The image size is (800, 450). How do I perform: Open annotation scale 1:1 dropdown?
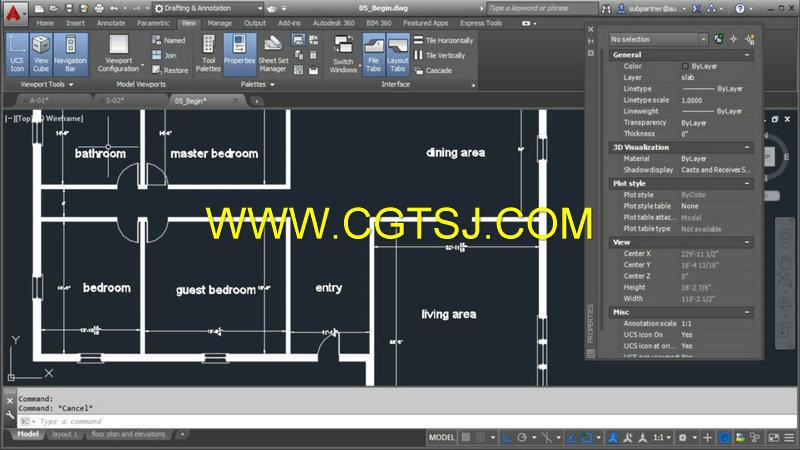point(662,437)
